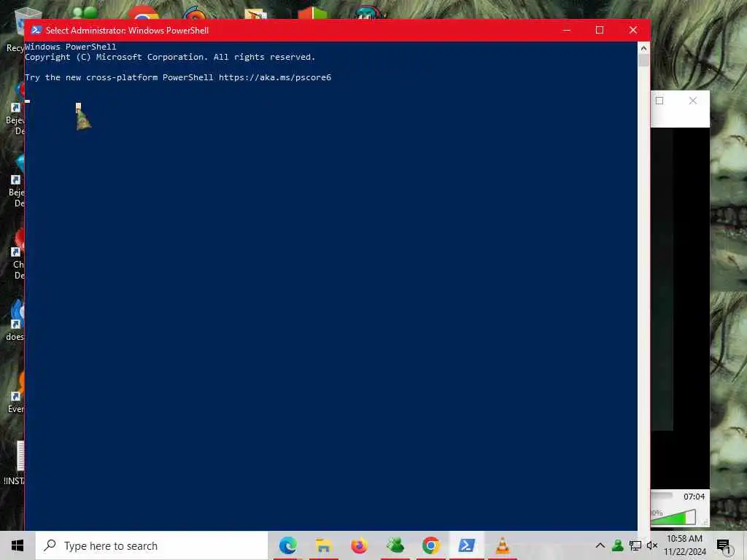
Task: Open the PowerShell window system menu icon
Action: (x=36, y=30)
